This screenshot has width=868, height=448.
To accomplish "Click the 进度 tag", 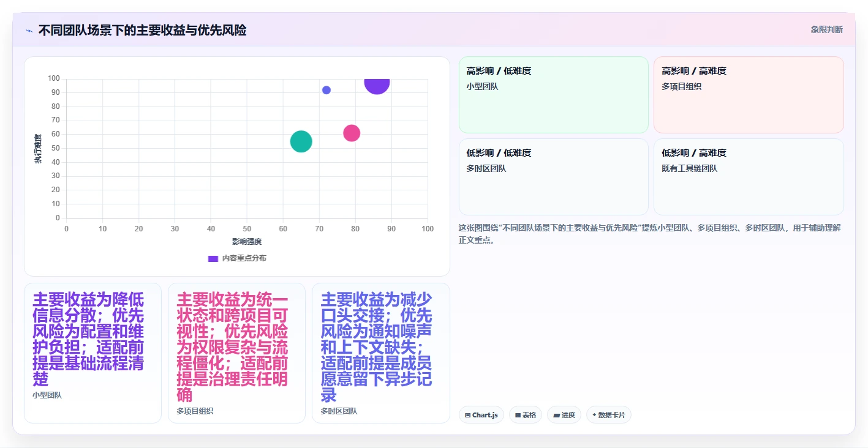I will [x=564, y=415].
